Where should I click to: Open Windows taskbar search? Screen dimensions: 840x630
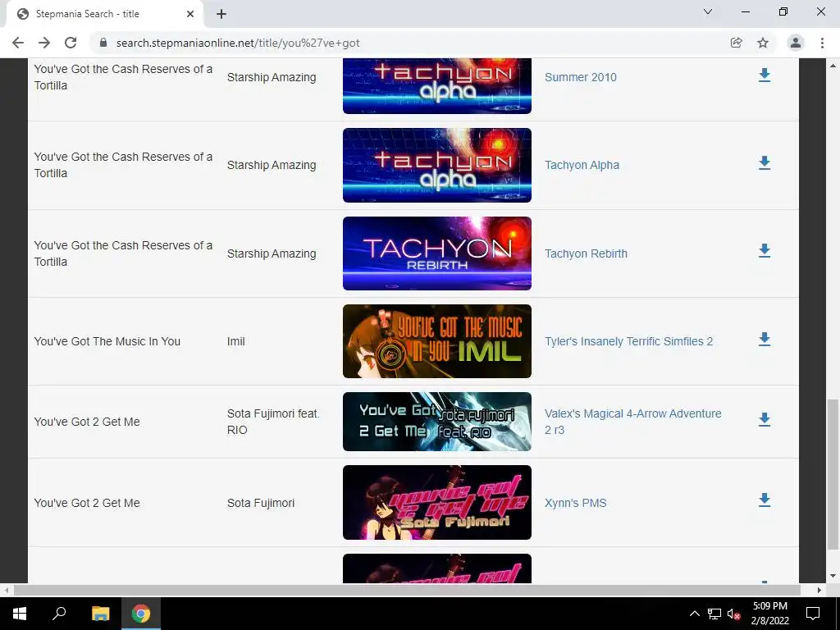pos(59,614)
